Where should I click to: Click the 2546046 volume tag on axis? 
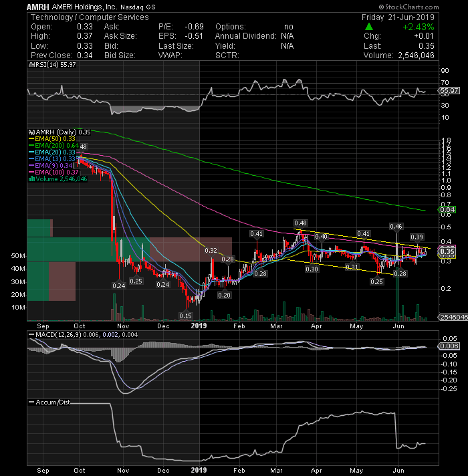pyautogui.click(x=453, y=318)
